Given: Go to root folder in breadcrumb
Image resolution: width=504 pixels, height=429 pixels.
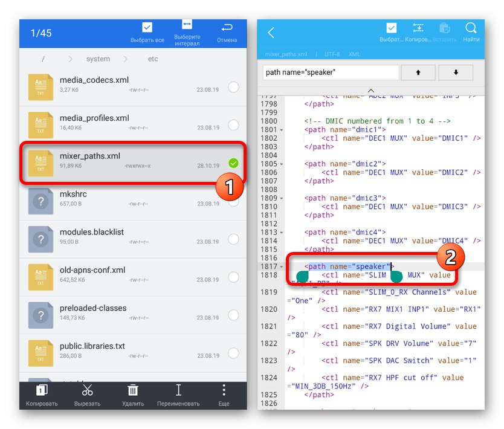Looking at the screenshot, I should (x=43, y=59).
